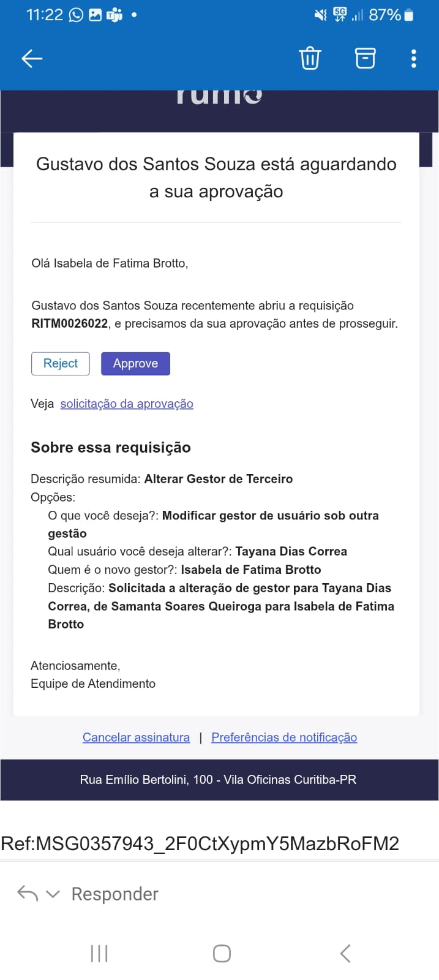
Task: Open the solicitação da aprovação link
Action: click(x=127, y=404)
